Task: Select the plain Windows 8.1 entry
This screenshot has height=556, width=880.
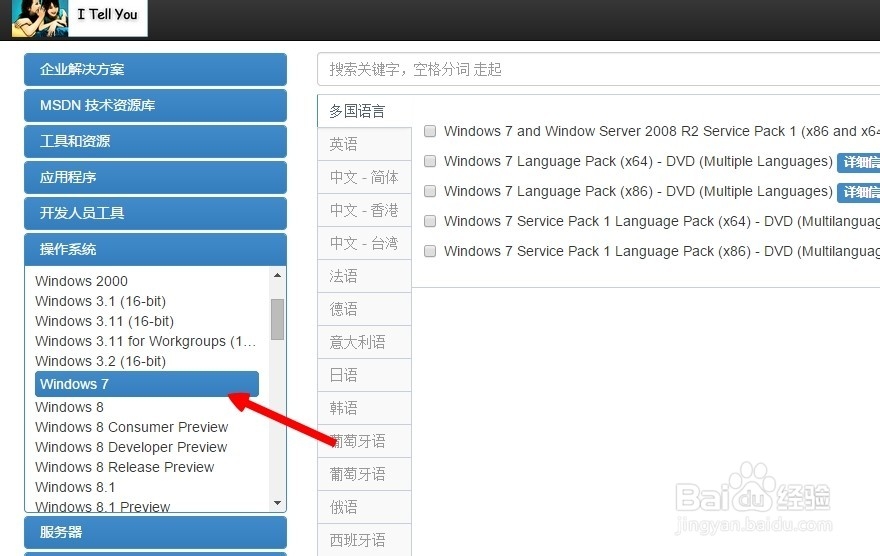Action: click(75, 488)
